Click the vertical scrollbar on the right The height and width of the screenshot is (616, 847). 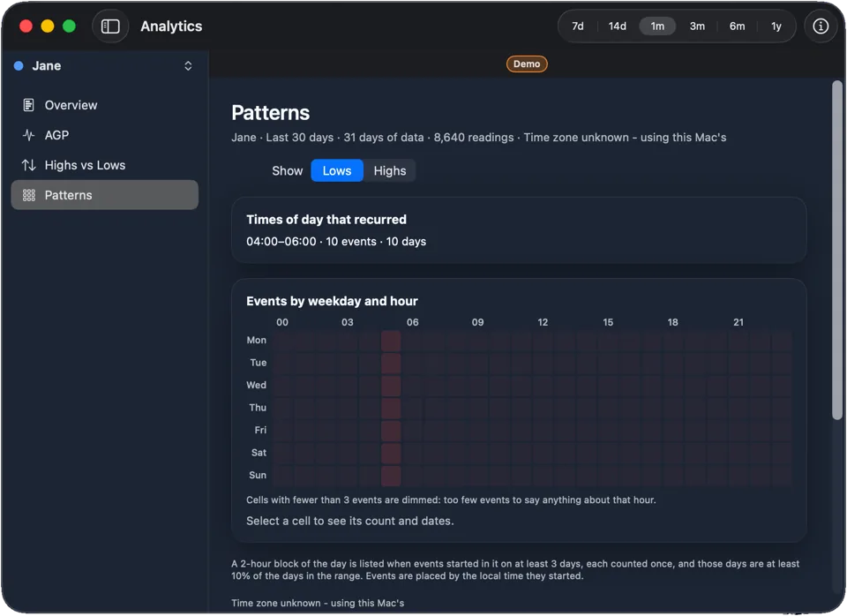[x=836, y=250]
